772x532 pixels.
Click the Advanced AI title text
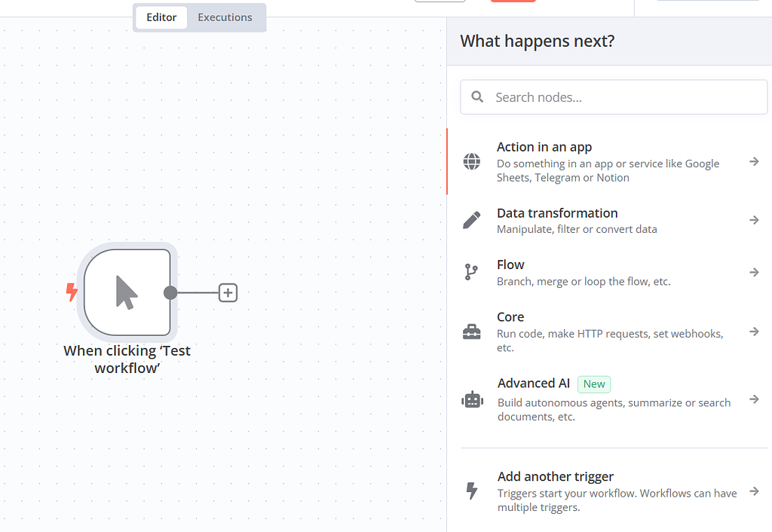(533, 384)
